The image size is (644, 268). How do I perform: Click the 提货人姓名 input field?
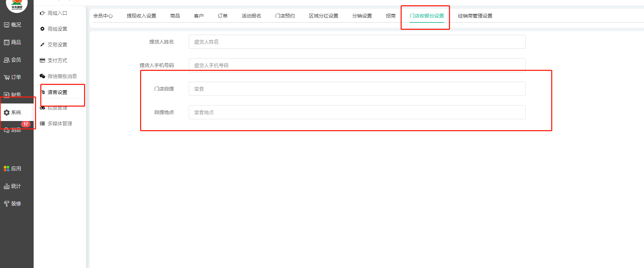coord(357,42)
